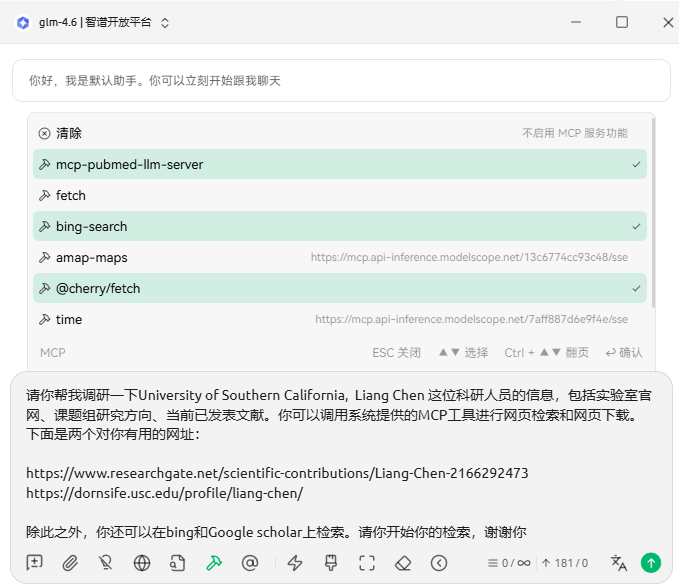Click the MCP list vertical scrollbar
679x588 pixels.
653,212
